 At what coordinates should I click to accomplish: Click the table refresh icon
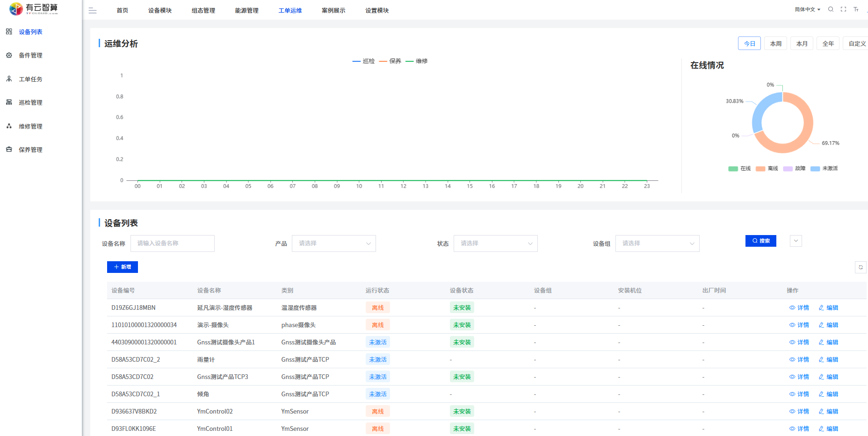[860, 267]
